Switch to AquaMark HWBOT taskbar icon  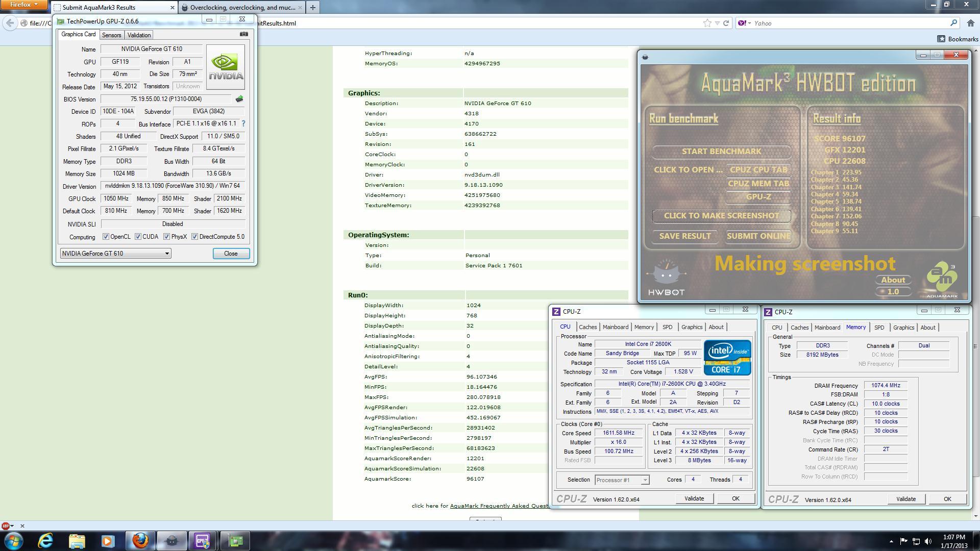171,541
